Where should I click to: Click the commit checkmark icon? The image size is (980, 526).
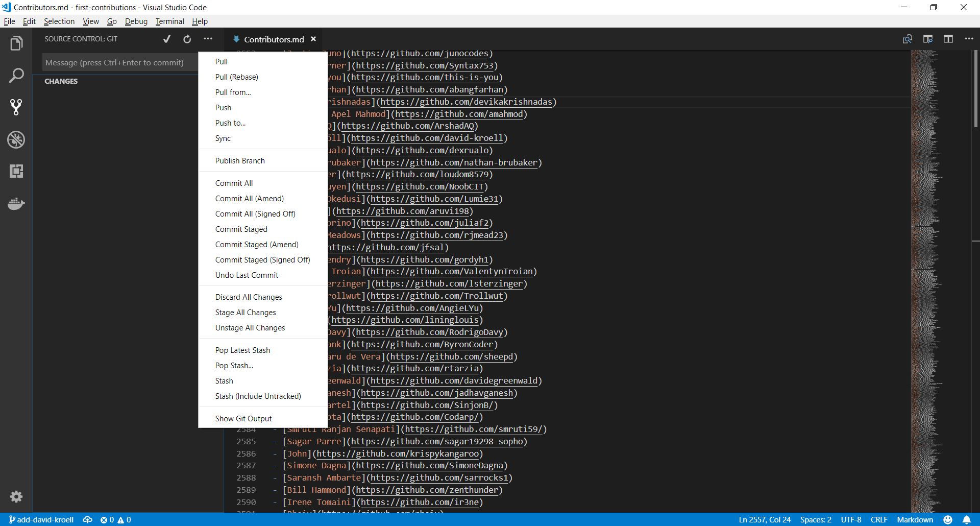(167, 39)
